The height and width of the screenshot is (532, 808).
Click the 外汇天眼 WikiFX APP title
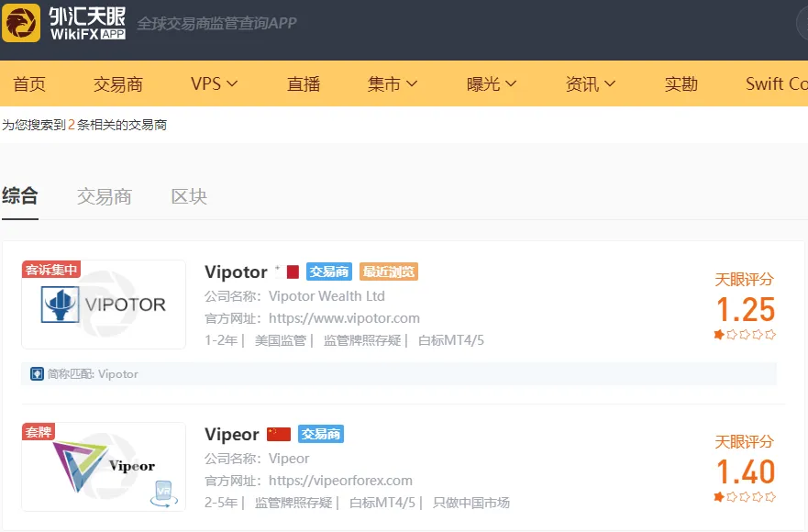pos(88,23)
